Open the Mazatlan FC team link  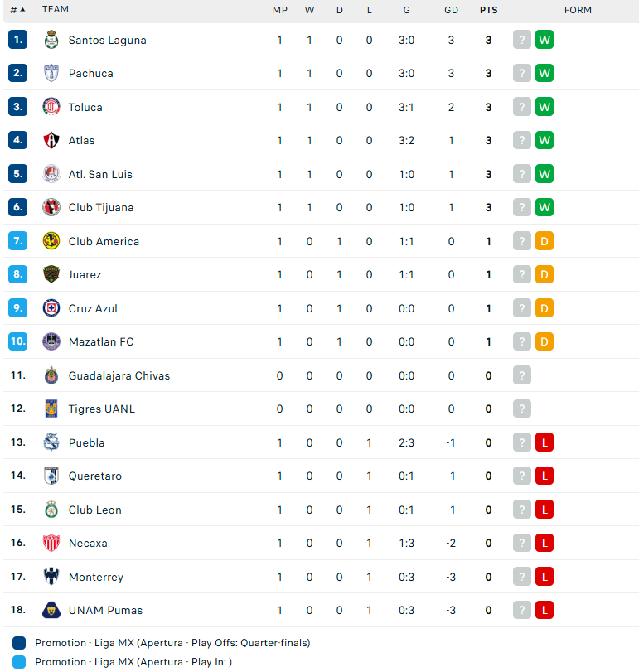tap(101, 341)
